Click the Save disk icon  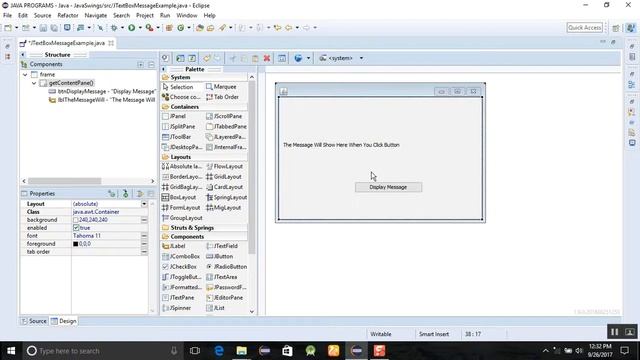43,28
